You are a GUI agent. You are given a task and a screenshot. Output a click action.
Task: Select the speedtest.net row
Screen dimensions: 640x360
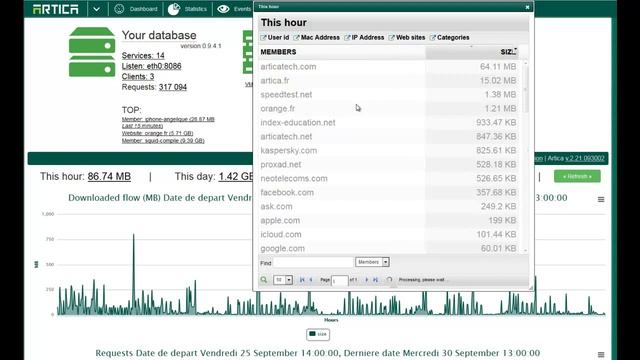click(x=389, y=94)
